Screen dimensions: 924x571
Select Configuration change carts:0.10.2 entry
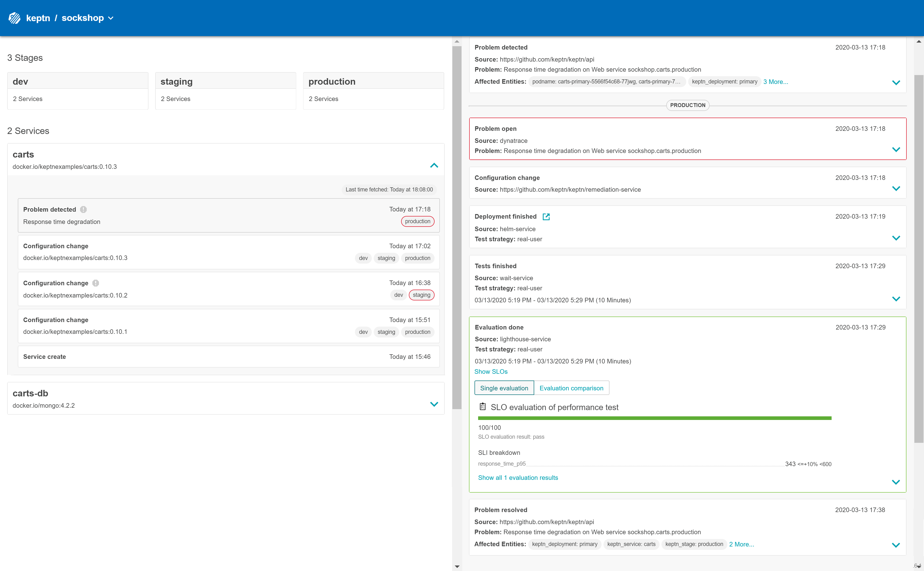[229, 289]
